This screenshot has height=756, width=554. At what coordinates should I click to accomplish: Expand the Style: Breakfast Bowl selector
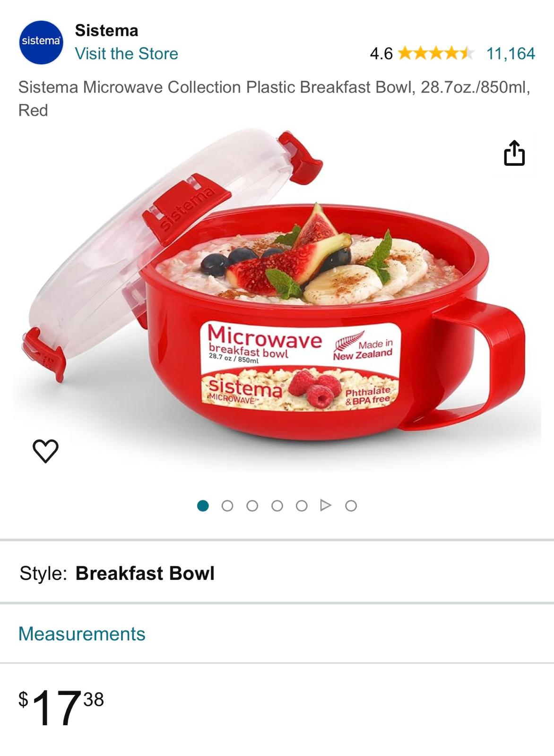point(277,573)
